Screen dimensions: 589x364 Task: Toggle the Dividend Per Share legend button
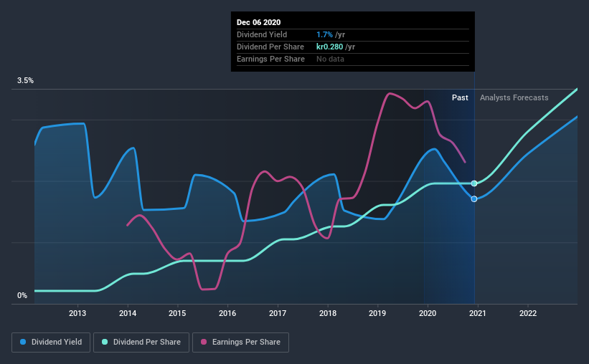[x=141, y=343]
